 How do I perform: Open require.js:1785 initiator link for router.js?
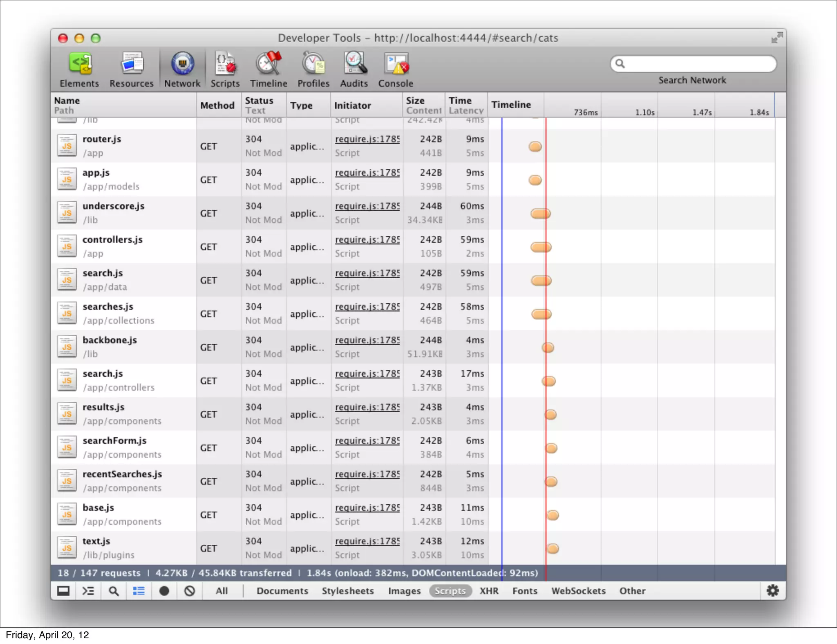point(367,139)
